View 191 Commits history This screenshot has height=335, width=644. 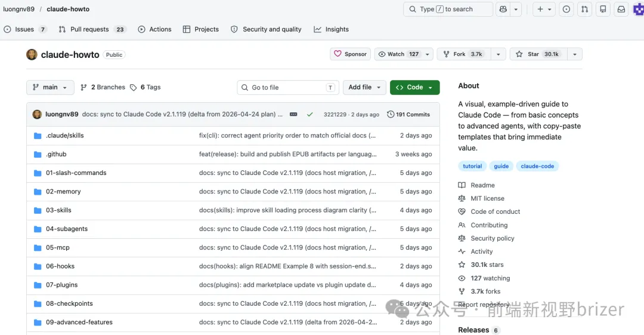[408, 115]
